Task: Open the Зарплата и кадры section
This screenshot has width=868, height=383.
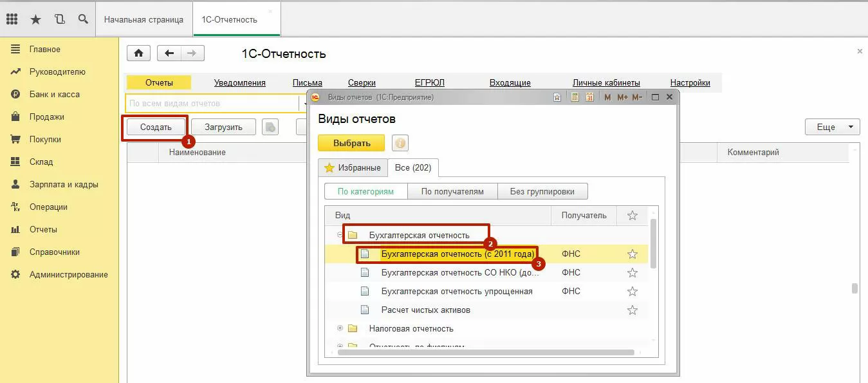Action: (64, 184)
